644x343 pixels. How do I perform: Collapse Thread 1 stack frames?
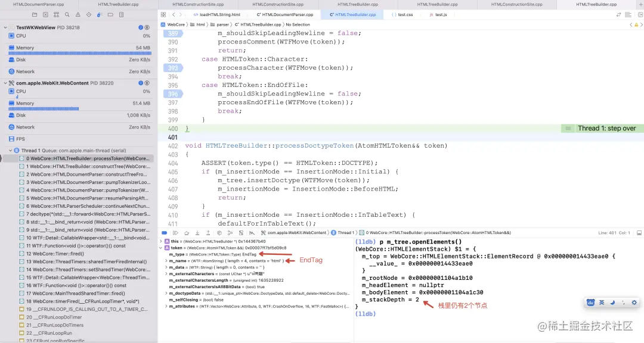pyautogui.click(x=10, y=151)
